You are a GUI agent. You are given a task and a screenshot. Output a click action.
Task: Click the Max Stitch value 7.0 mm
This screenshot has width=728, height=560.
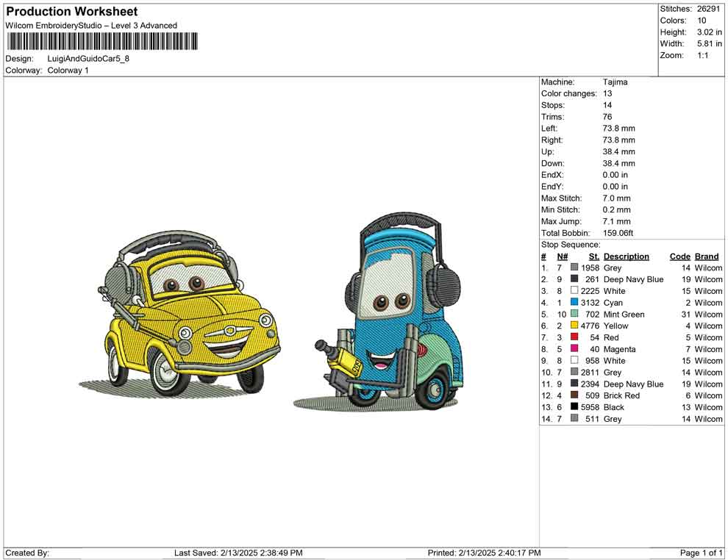tap(616, 198)
